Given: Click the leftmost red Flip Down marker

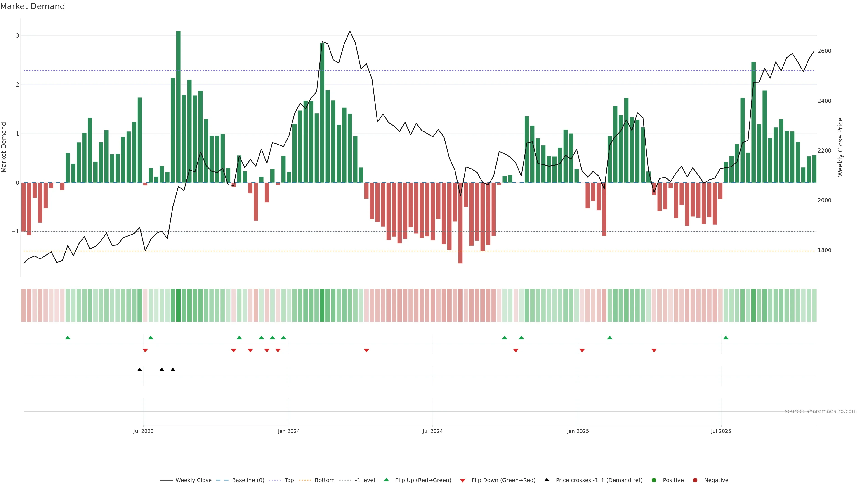Looking at the screenshot, I should click(x=145, y=351).
